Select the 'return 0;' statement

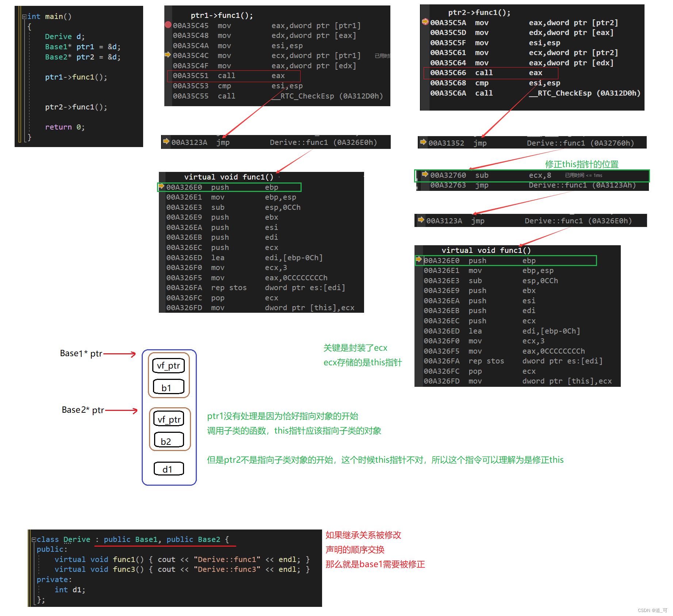(x=65, y=127)
